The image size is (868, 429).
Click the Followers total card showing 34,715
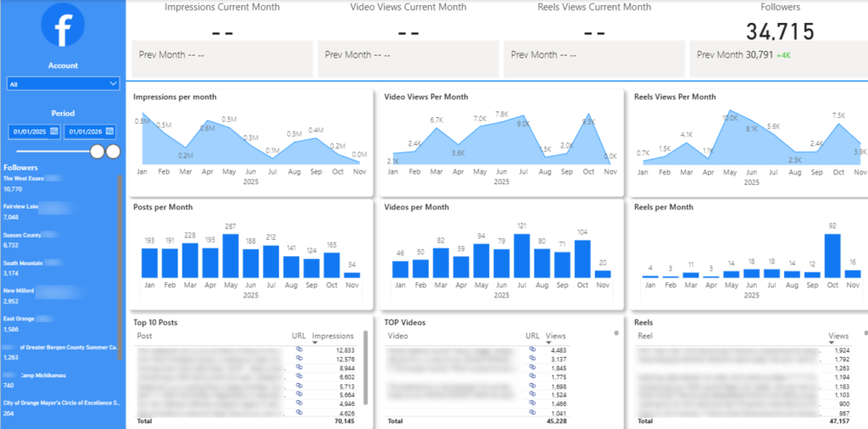coord(780,31)
